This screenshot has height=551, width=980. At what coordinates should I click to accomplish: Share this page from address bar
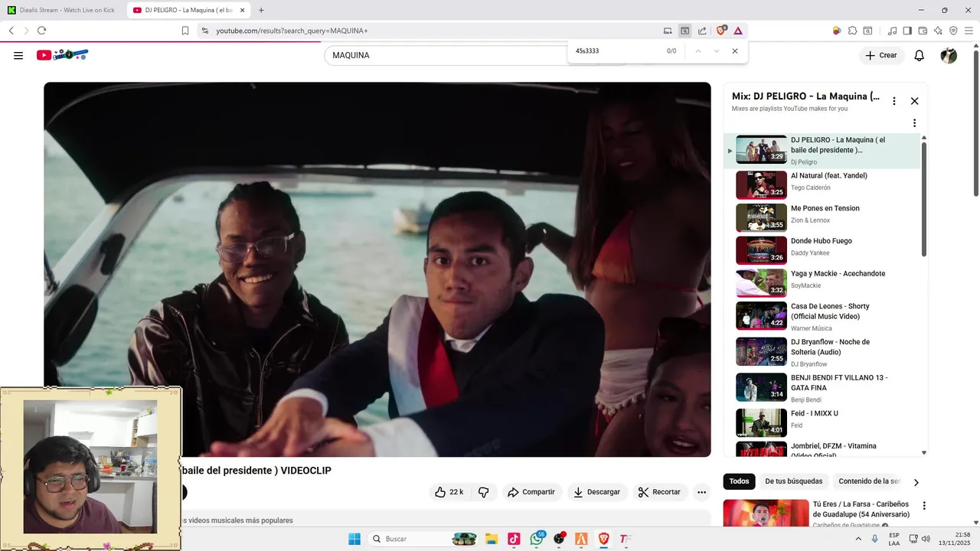[x=702, y=31]
